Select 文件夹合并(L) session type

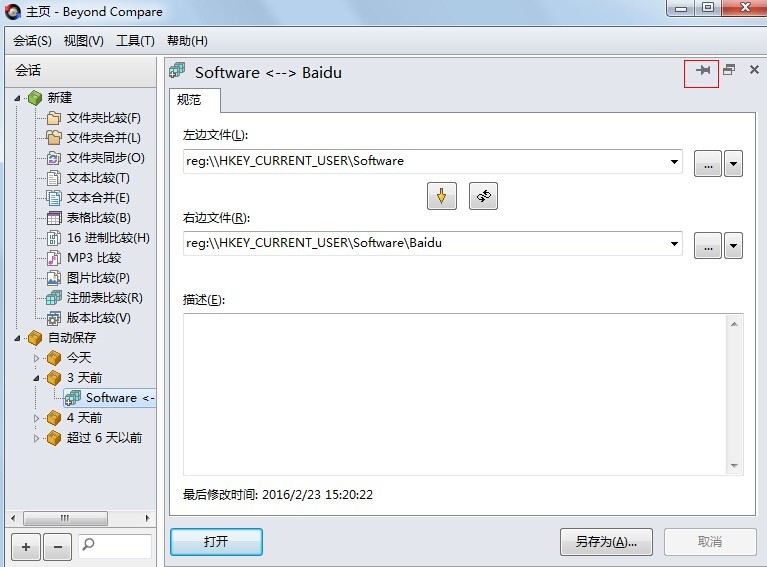103,138
